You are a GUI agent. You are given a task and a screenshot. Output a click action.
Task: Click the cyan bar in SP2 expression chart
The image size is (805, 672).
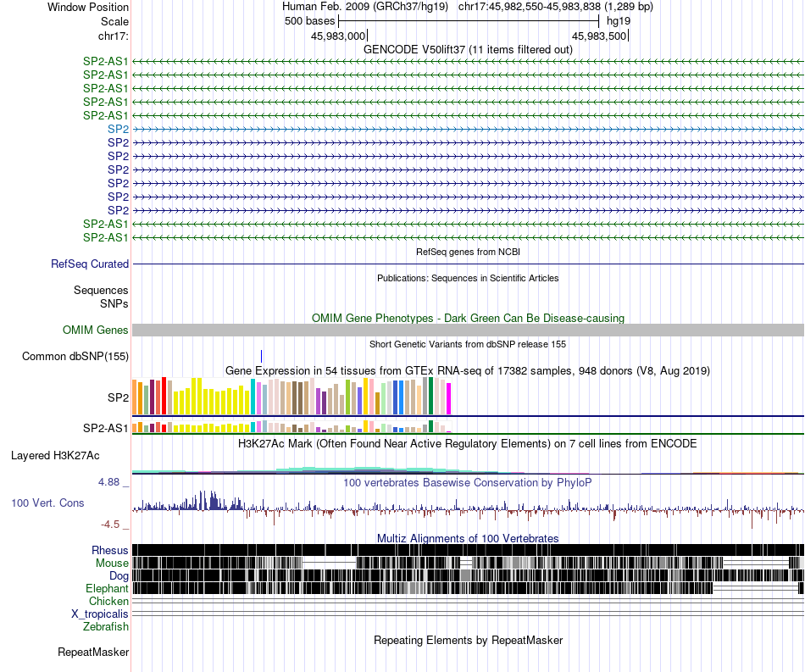tap(253, 397)
